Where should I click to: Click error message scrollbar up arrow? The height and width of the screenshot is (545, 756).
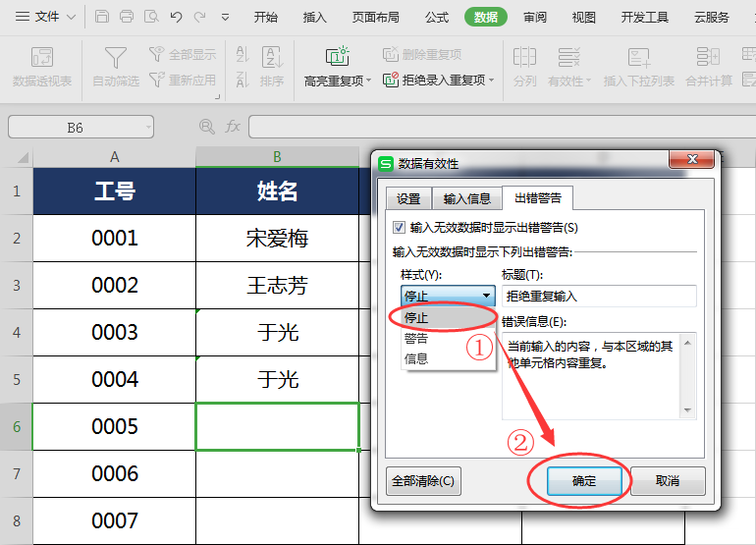[687, 343]
